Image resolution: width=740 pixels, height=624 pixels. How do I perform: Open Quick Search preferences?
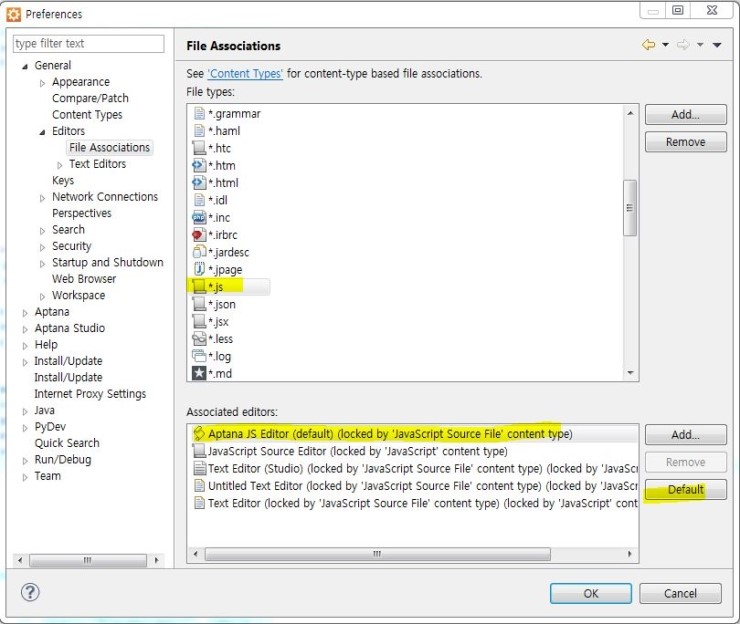67,443
